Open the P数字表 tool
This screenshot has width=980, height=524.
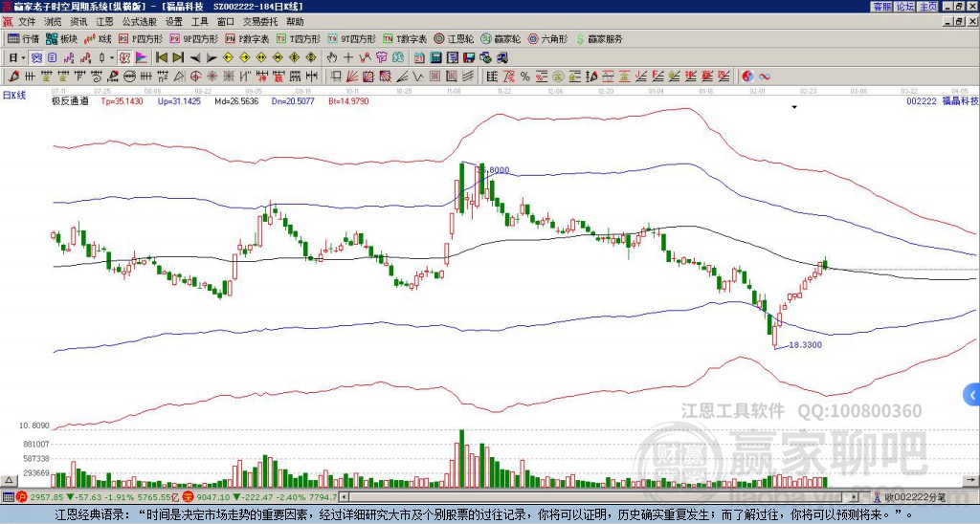point(247,38)
